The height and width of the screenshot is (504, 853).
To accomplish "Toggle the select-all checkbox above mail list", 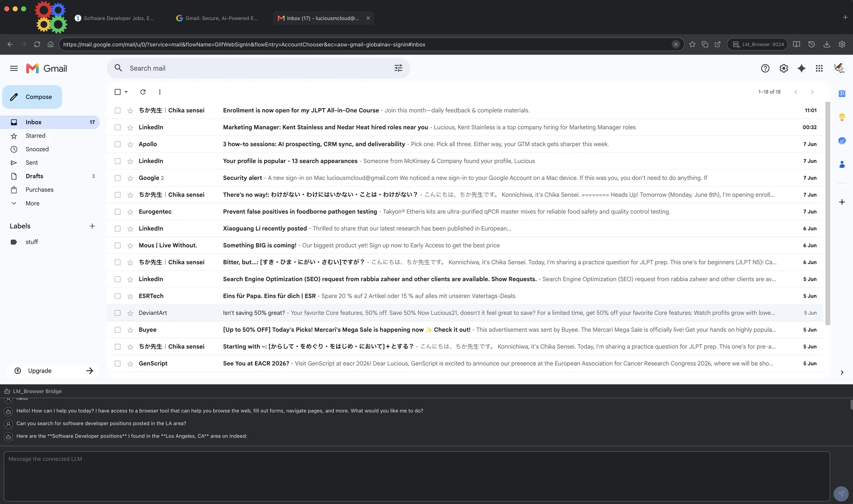I will (x=117, y=92).
